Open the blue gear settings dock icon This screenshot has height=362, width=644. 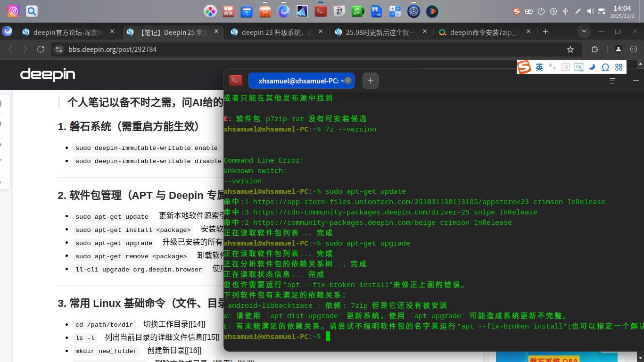coord(413,11)
